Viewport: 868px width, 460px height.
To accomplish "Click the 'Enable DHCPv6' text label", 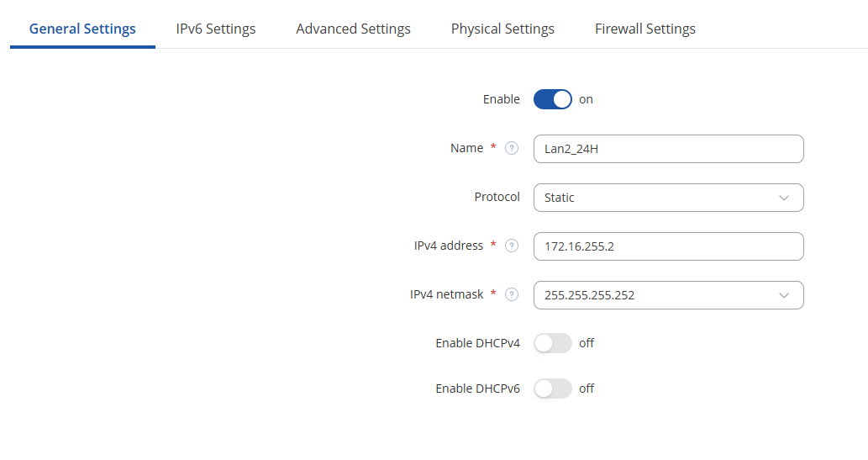I will coord(478,389).
